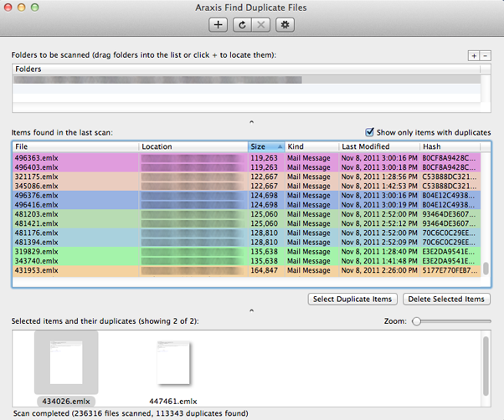The height and width of the screenshot is (420, 504).
Task: Click the 447461.emlx file name label
Action: [x=173, y=401]
